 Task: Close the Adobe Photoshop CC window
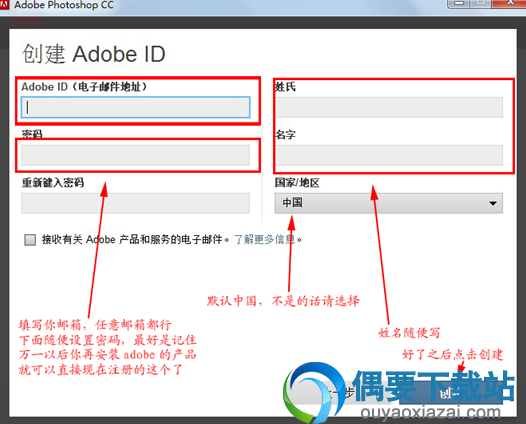pyautogui.click(x=509, y=3)
